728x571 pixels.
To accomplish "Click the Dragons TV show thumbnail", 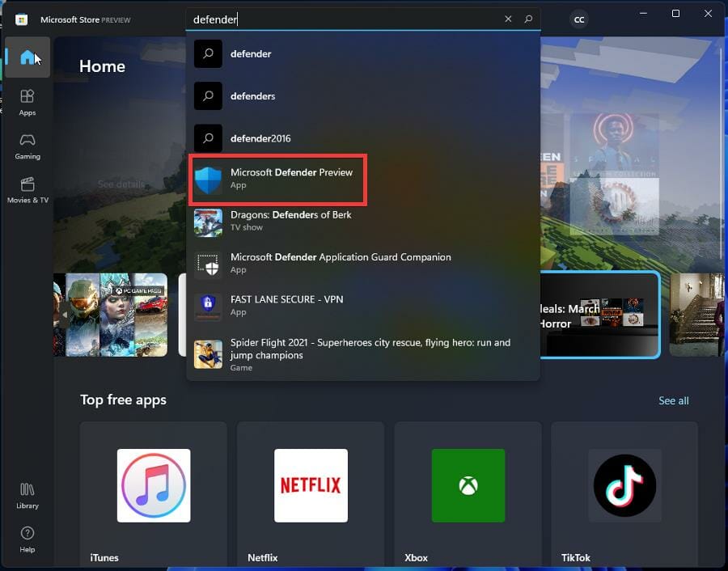I will pos(208,223).
